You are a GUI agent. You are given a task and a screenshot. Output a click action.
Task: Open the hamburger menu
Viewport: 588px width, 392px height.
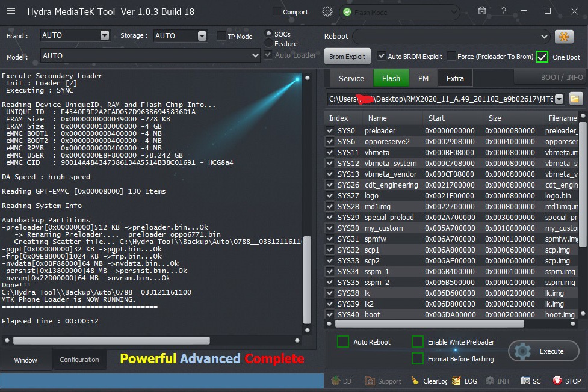click(11, 11)
